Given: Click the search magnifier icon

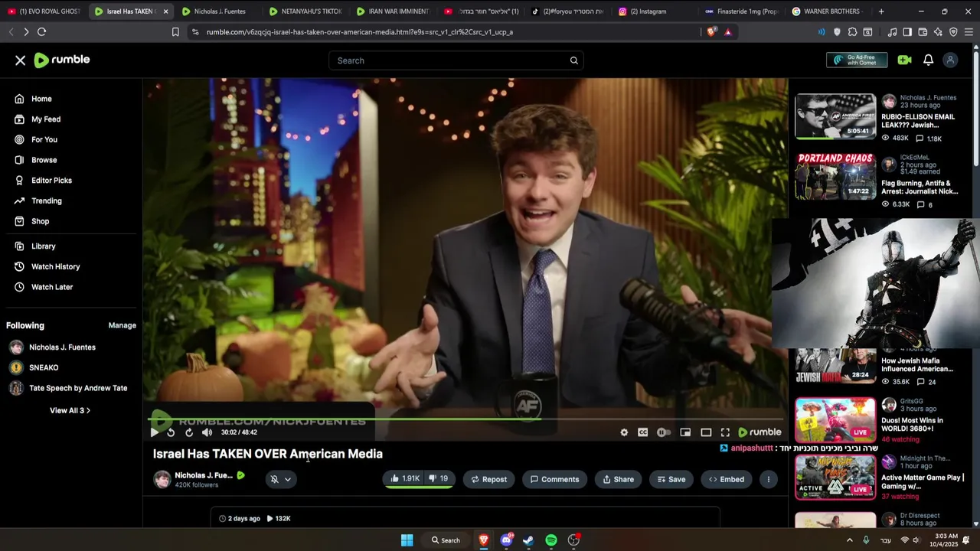Looking at the screenshot, I should click(573, 60).
